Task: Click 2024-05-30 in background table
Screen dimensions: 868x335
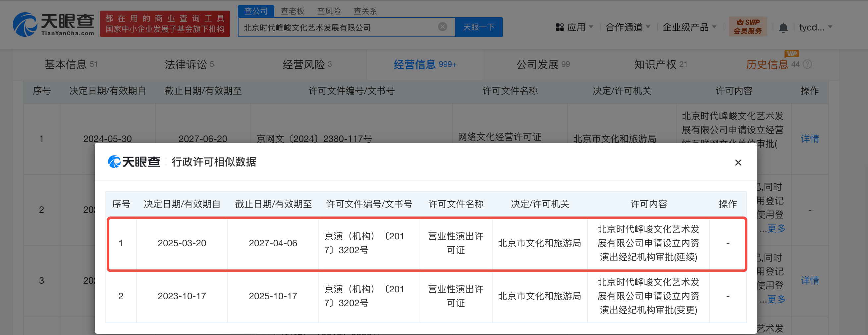Action: pyautogui.click(x=107, y=139)
